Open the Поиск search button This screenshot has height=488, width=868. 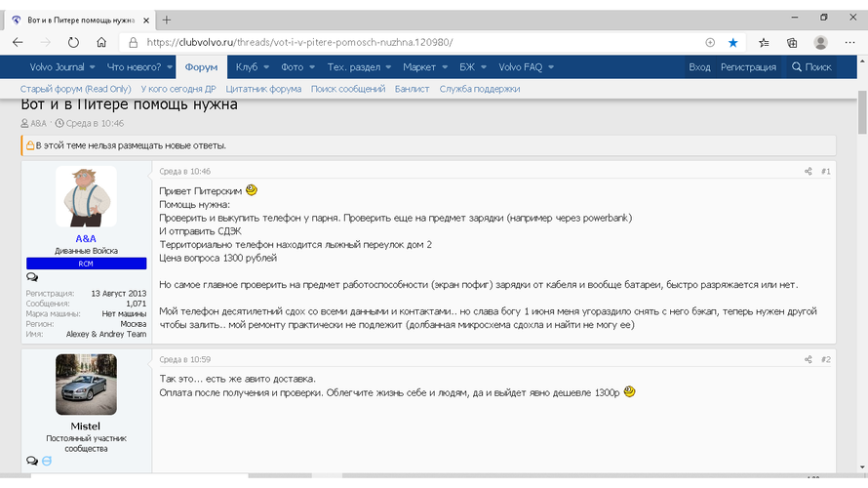pyautogui.click(x=811, y=67)
